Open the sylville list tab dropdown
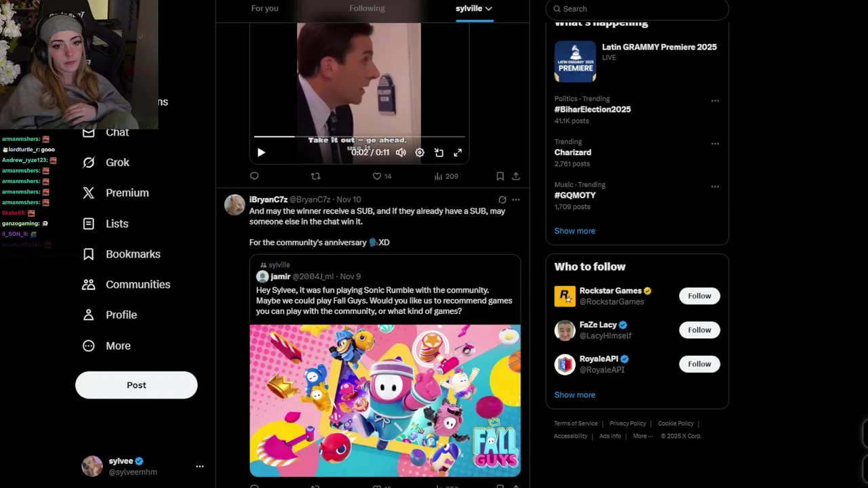 [x=474, y=8]
